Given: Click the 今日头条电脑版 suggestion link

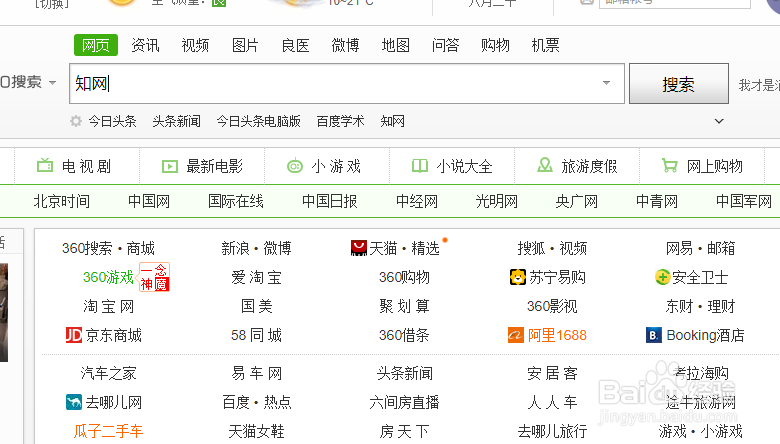Looking at the screenshot, I should click(x=259, y=121).
